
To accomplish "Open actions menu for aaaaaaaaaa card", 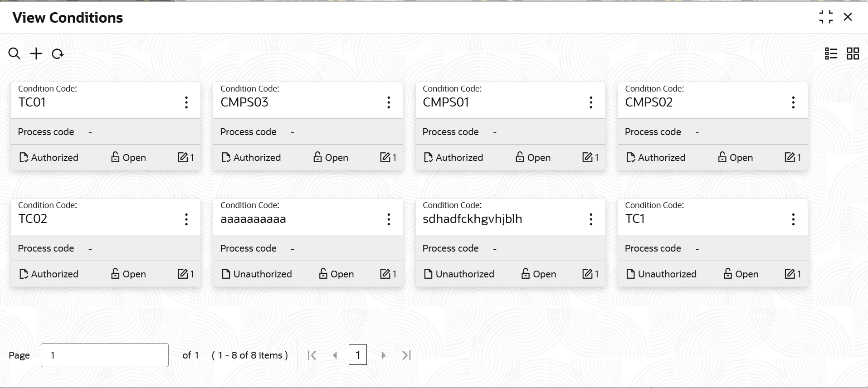I will (x=389, y=219).
